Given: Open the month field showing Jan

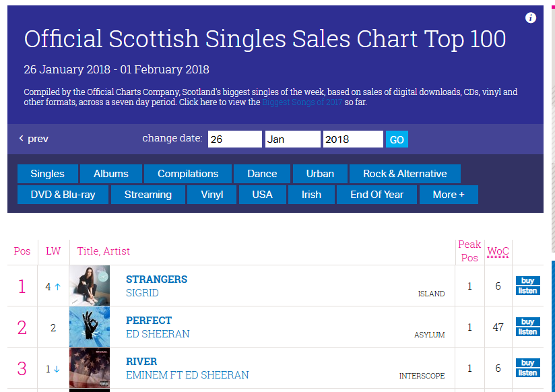Looking at the screenshot, I should (293, 139).
